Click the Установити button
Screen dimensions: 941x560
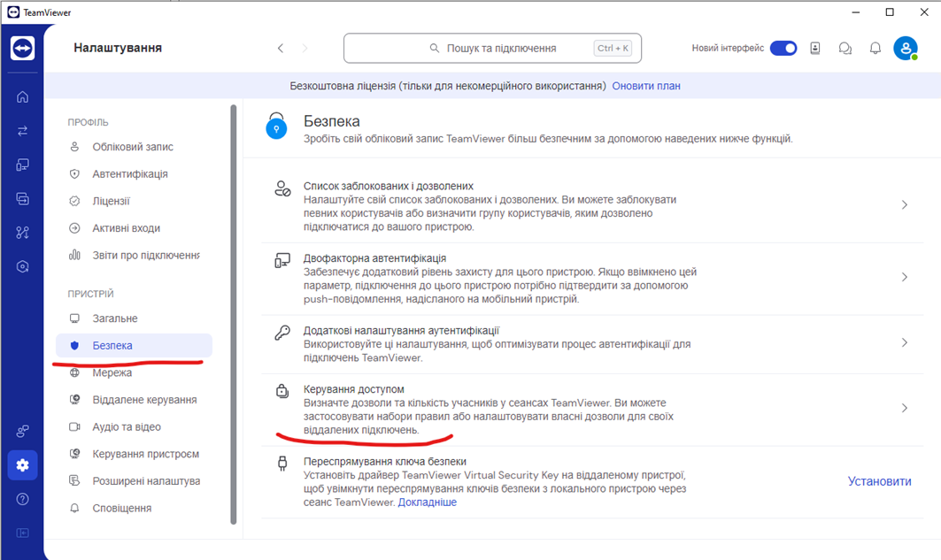point(879,481)
